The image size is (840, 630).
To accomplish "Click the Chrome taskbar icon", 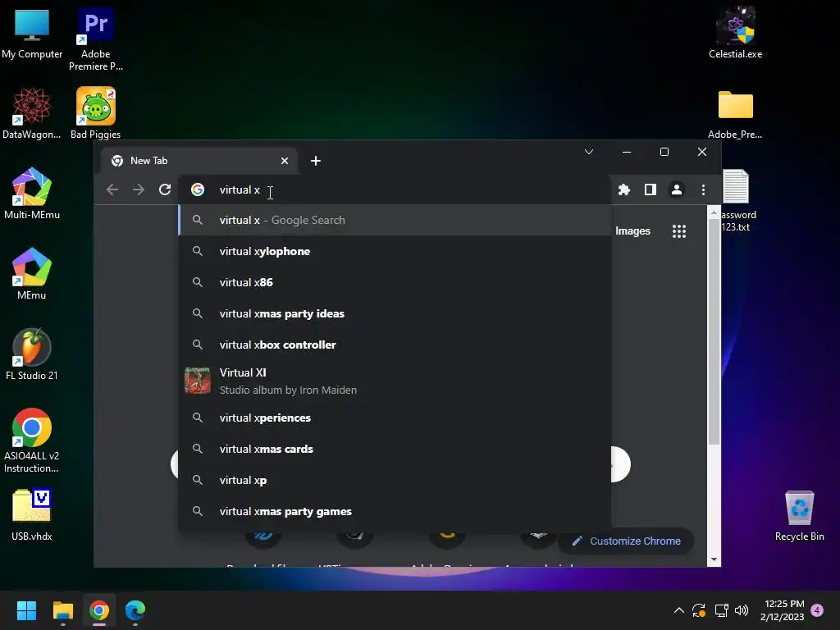I will [x=99, y=610].
